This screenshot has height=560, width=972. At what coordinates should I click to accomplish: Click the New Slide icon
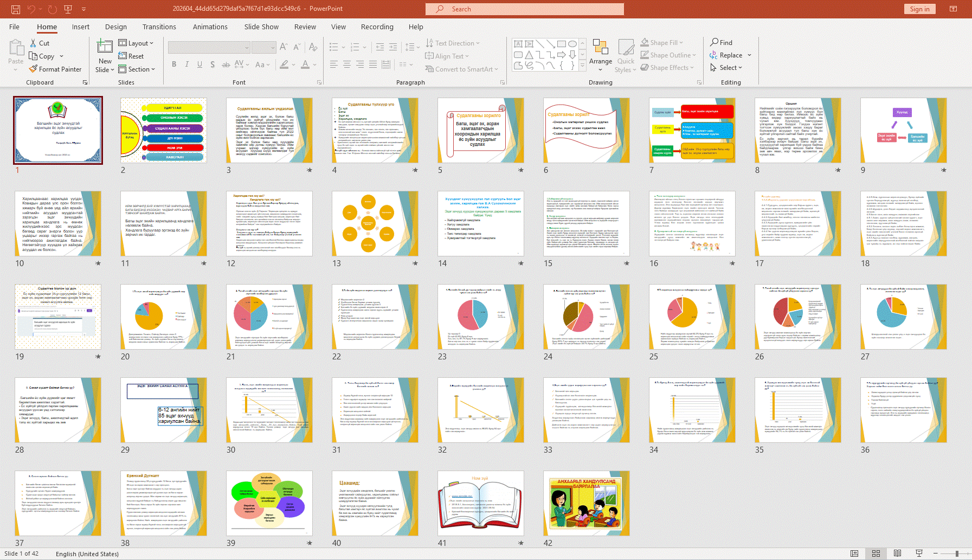tap(105, 48)
